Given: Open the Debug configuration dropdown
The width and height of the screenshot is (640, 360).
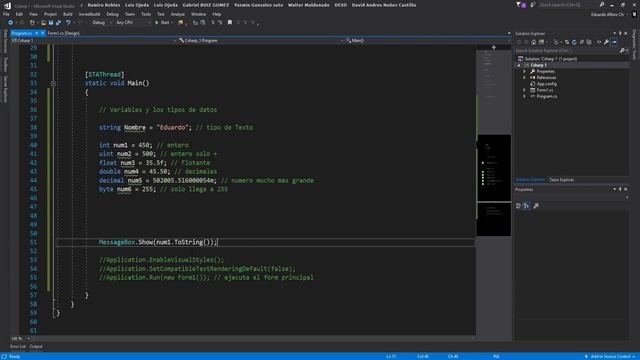Looking at the screenshot, I should click(101, 22).
